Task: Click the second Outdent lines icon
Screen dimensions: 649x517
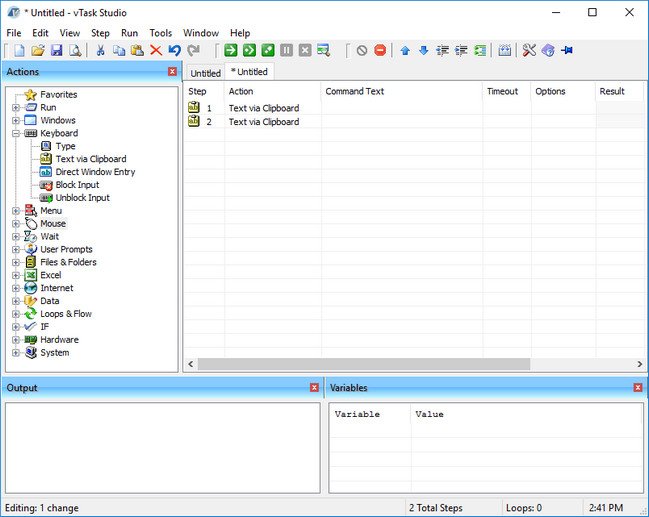Action: point(461,50)
